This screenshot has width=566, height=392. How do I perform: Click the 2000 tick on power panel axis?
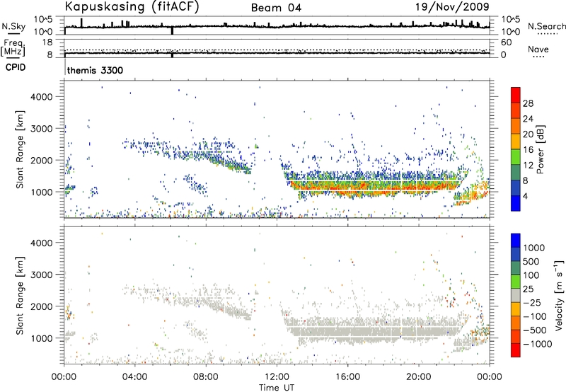(42, 160)
